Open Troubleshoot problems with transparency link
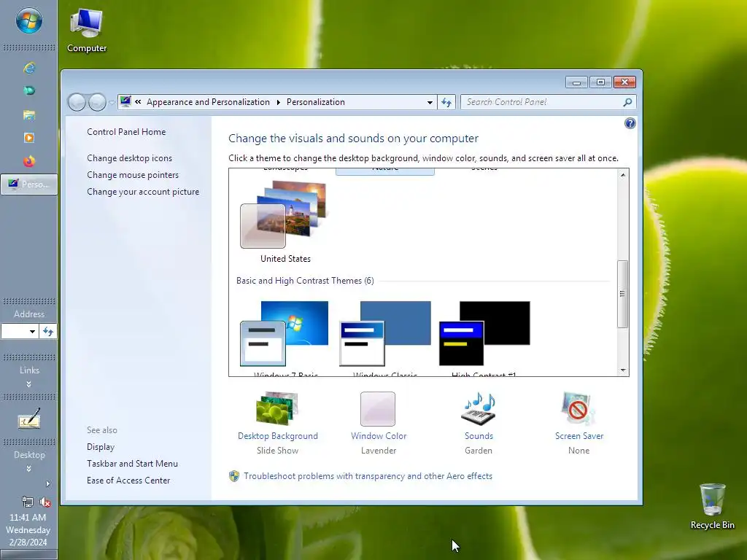This screenshot has width=747, height=560. (x=368, y=476)
